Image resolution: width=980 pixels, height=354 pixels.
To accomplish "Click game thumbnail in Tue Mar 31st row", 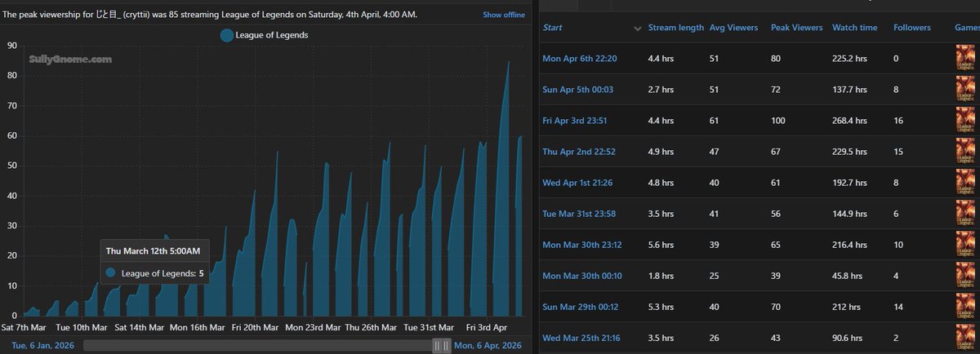I will 967,214.
